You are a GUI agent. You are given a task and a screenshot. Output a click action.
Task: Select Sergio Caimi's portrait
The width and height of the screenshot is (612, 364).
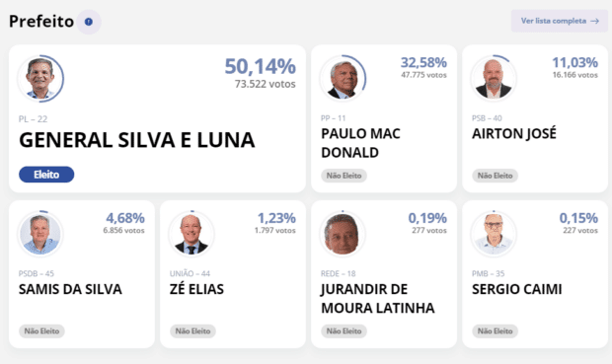point(494,234)
